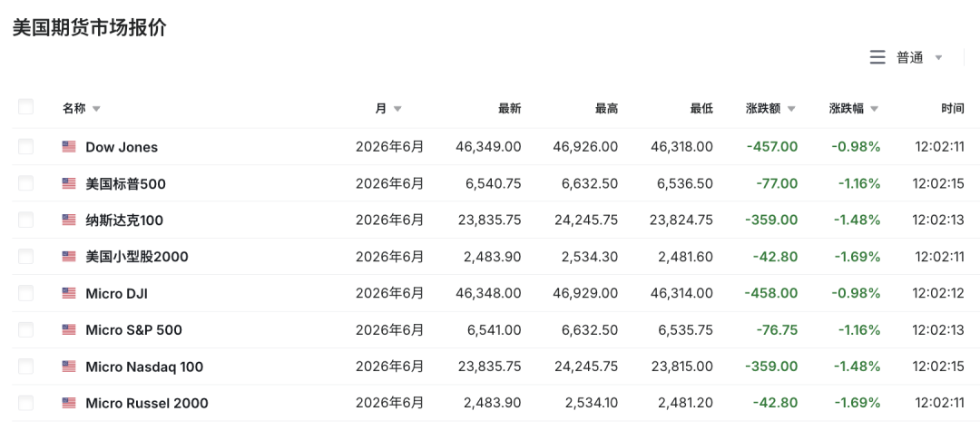Click the US flag icon beside Dow Jones
Viewport: 980px width, 431px height.
[69, 147]
